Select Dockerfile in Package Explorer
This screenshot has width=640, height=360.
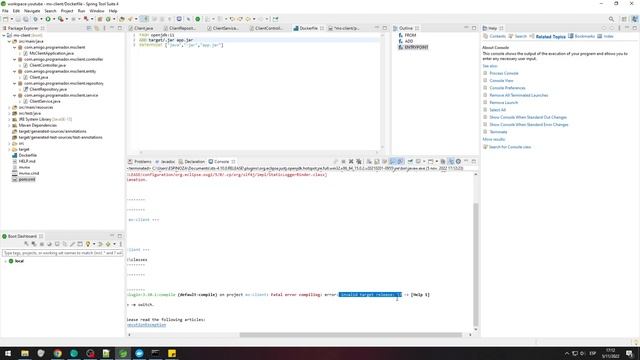[x=27, y=155]
